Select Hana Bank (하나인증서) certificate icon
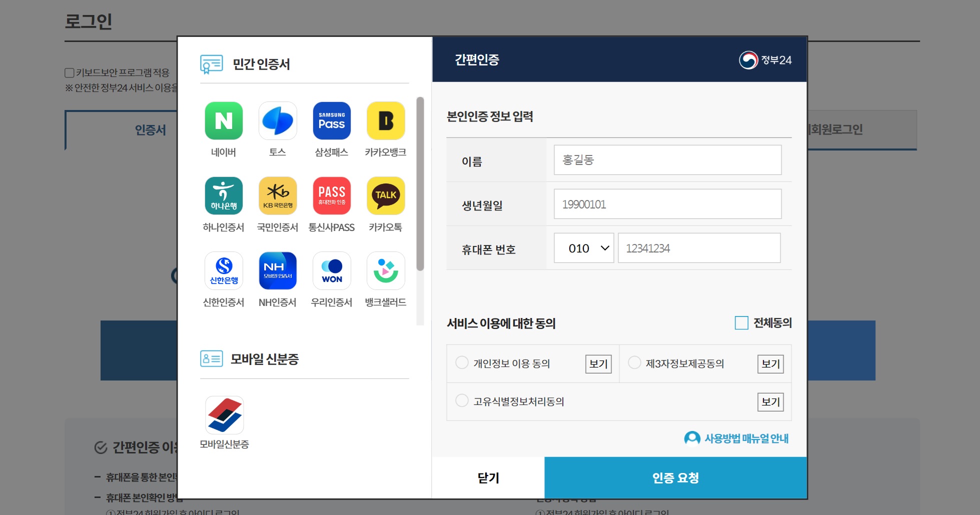The image size is (980, 515). pos(224,195)
